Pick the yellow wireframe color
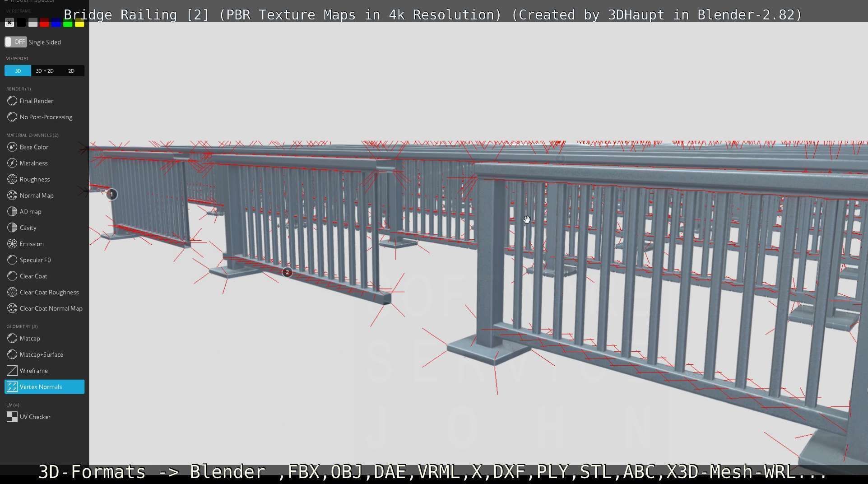Viewport: 868px width, 484px height. pyautogui.click(x=79, y=23)
